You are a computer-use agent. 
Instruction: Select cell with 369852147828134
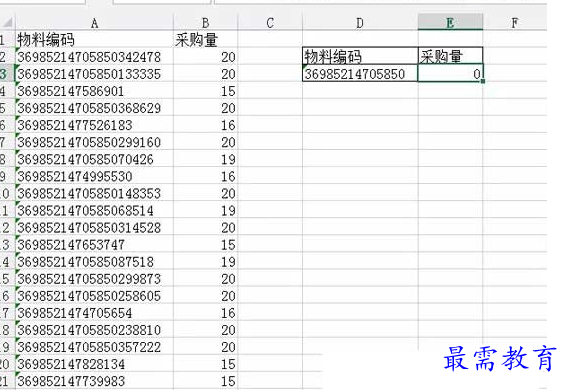tap(94, 364)
